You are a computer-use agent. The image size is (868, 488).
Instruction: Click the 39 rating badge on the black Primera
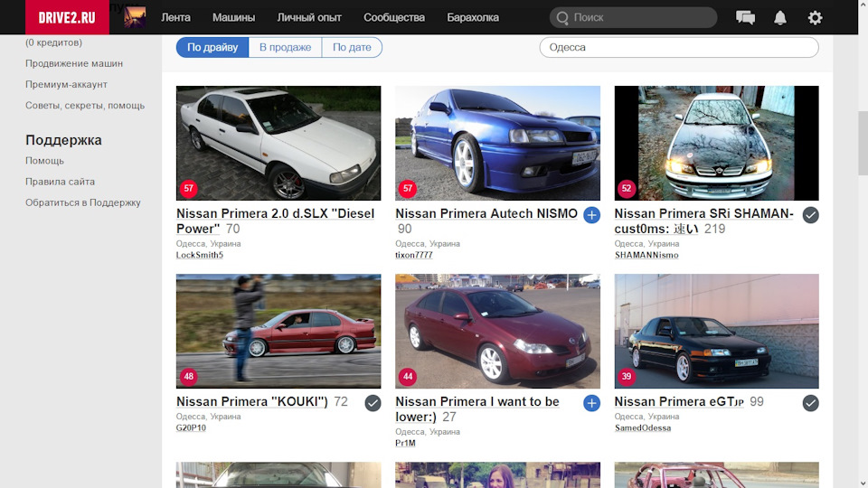pyautogui.click(x=627, y=376)
